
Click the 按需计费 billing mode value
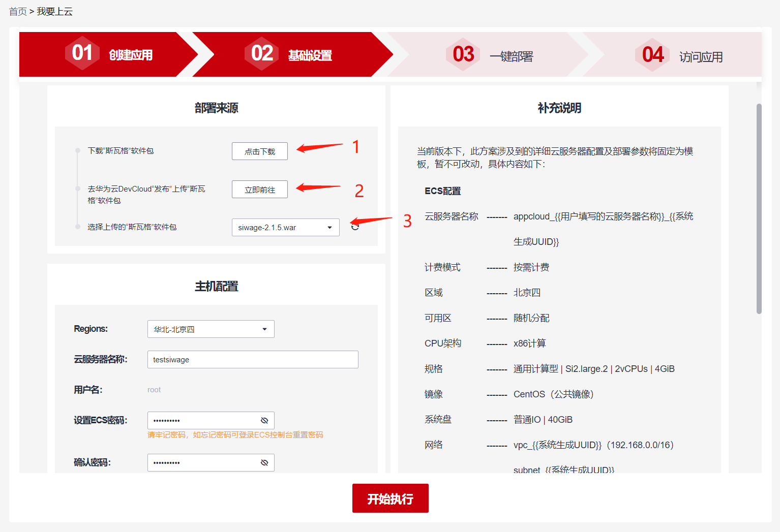click(x=531, y=267)
